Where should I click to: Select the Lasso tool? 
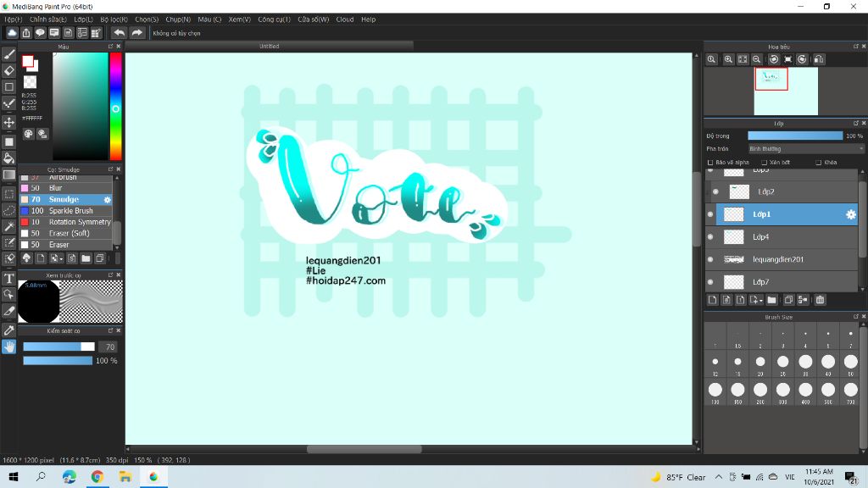[8, 210]
